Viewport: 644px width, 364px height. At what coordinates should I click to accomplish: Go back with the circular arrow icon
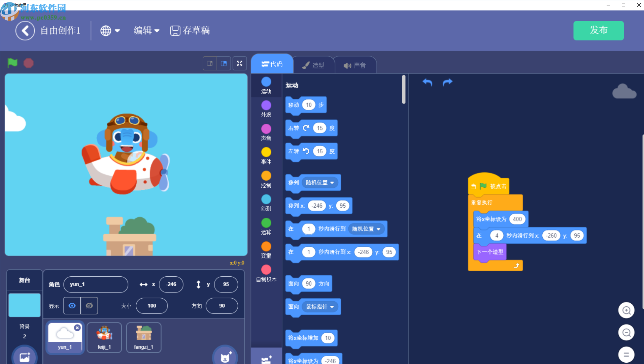(x=25, y=31)
